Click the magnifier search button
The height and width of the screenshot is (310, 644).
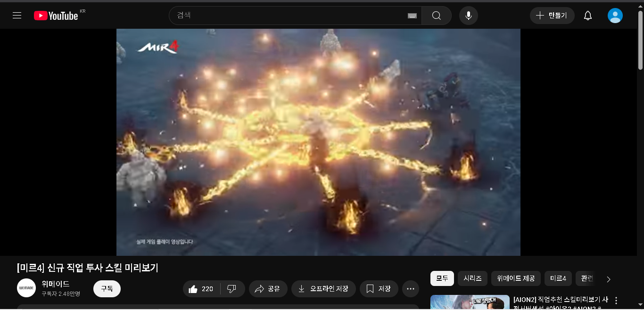pos(436,16)
